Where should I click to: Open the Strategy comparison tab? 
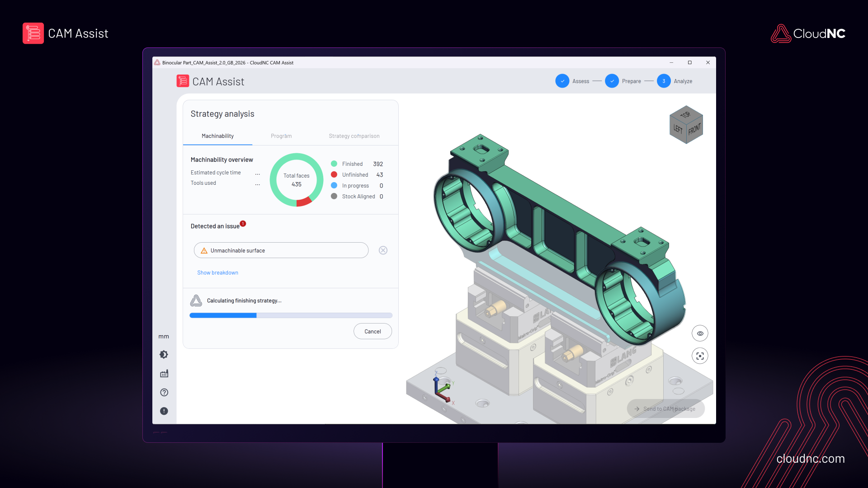(x=354, y=136)
